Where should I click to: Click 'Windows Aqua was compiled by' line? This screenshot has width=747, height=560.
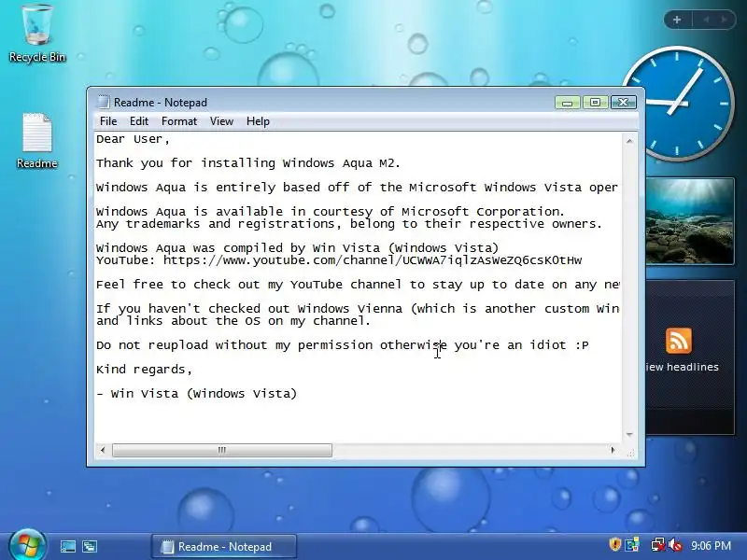tap(297, 248)
